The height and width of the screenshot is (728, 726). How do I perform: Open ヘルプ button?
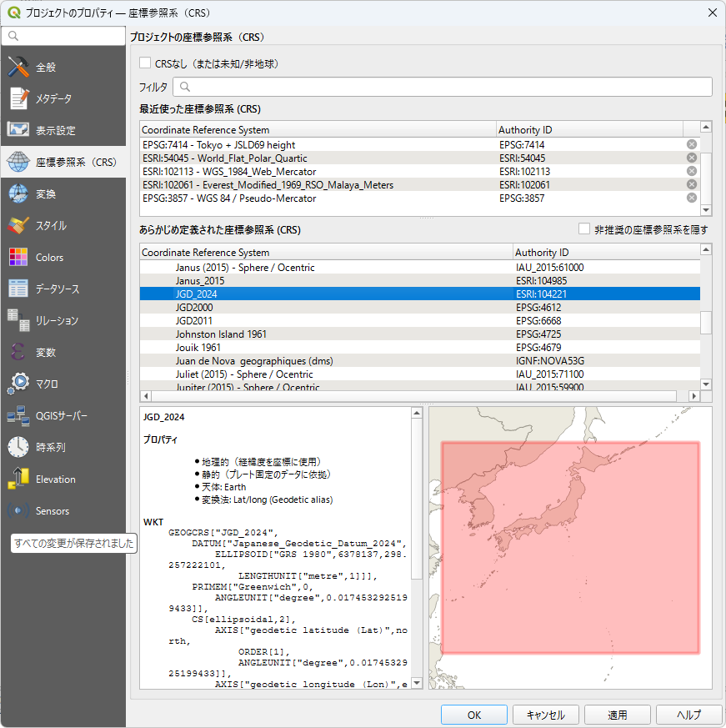pos(688,715)
